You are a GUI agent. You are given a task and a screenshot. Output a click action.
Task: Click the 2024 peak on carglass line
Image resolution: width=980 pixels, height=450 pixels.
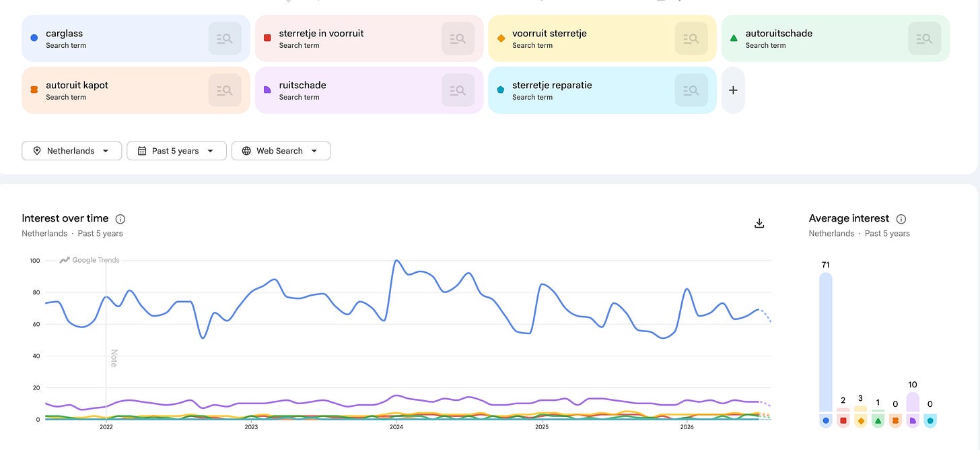coord(397,260)
